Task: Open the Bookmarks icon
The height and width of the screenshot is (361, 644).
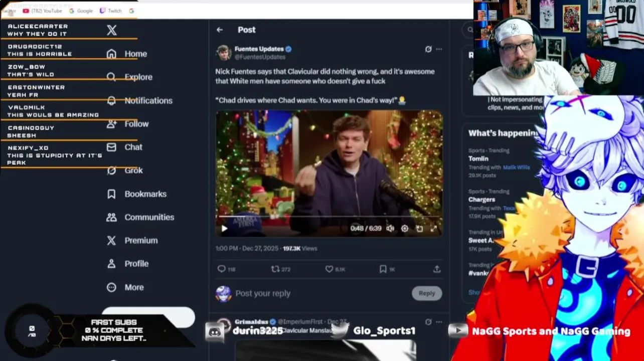Action: pos(111,194)
